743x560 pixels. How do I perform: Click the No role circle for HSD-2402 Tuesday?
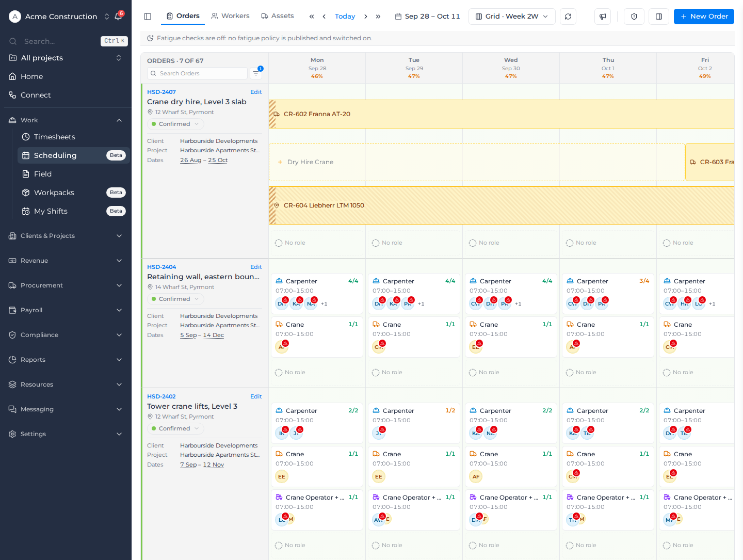(376, 546)
